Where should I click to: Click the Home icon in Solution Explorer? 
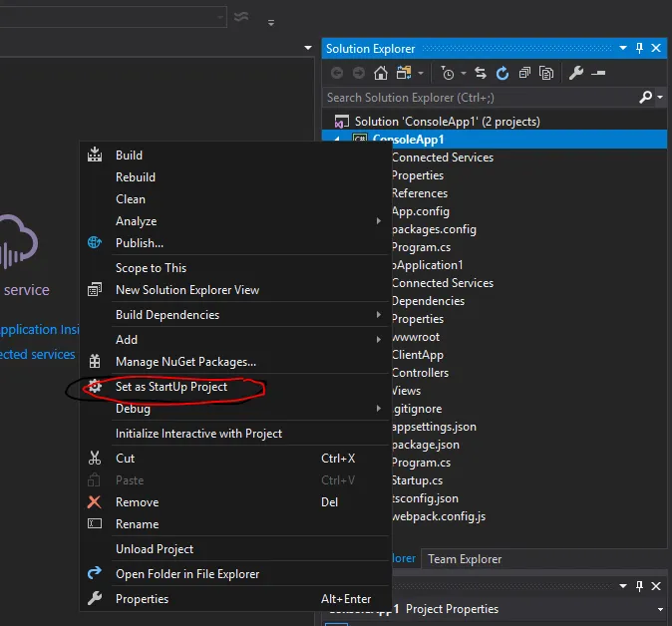coord(381,73)
